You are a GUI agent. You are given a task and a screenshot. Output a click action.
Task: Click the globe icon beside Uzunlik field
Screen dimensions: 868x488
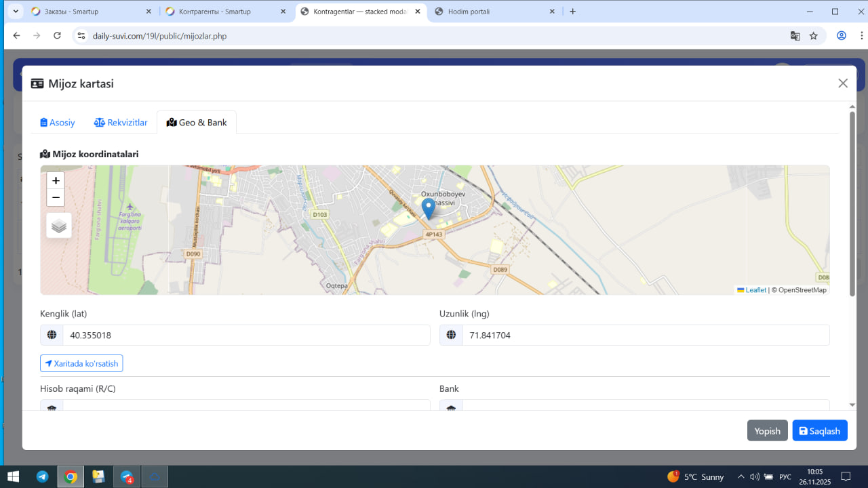451,335
